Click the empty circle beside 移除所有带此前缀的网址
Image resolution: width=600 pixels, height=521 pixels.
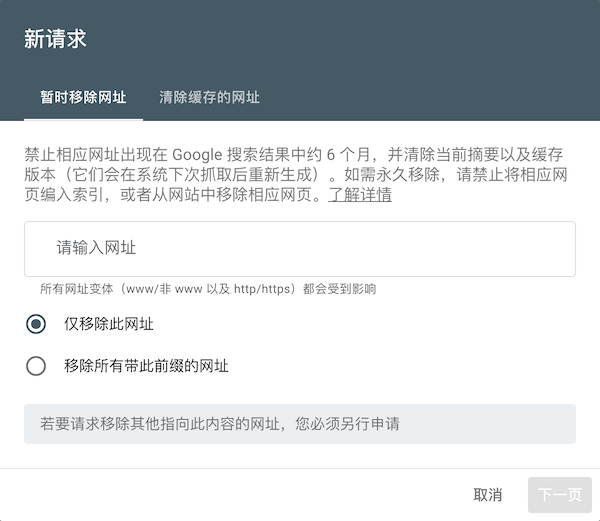coord(37,366)
